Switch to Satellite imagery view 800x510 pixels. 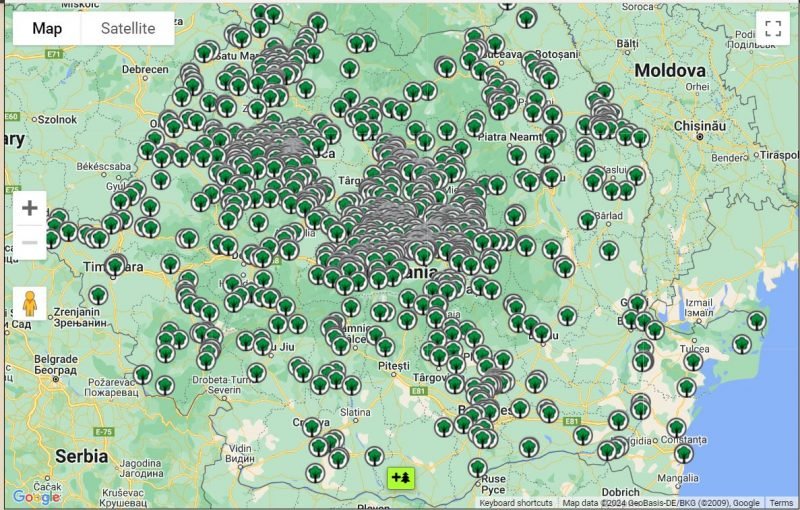click(x=128, y=29)
